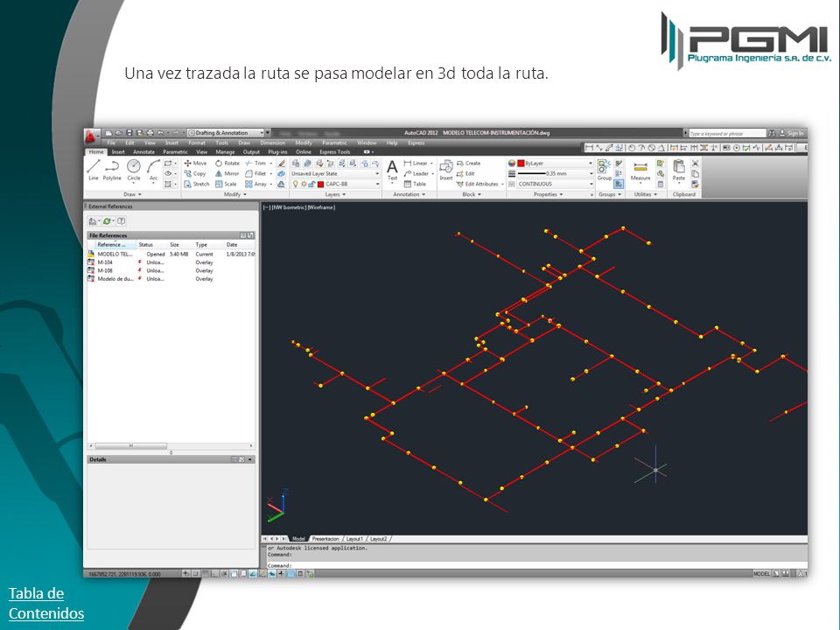Click the Wireframe visual style label
The height and width of the screenshot is (630, 840).
[321, 207]
